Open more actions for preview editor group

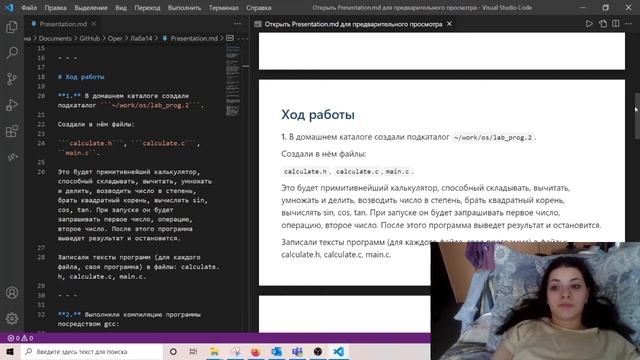[628, 24]
